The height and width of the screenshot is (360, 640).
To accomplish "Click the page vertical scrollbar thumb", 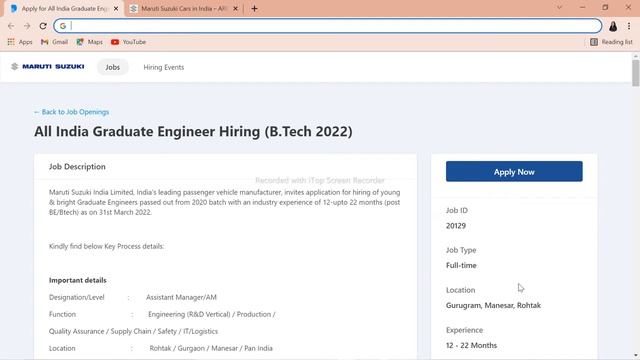I will click(636, 73).
